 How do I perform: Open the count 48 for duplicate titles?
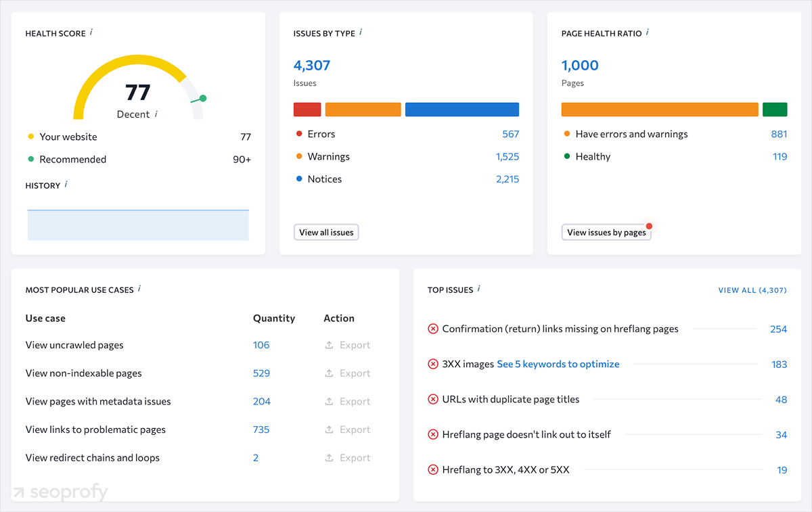pos(782,399)
